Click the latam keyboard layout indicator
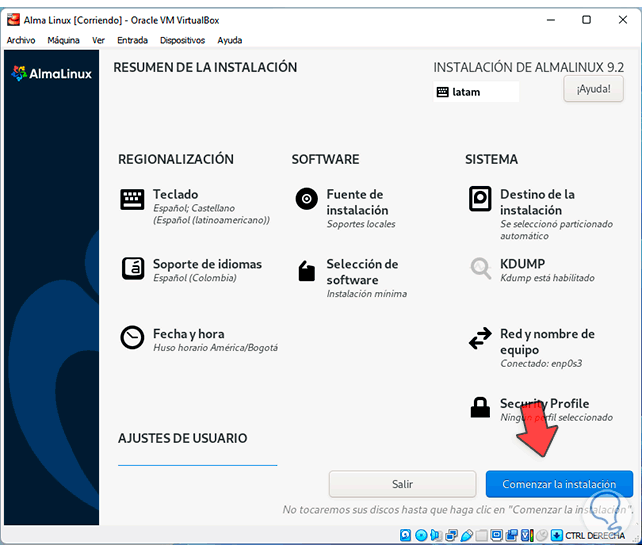Viewport: 642px width, 552px height. click(476, 92)
